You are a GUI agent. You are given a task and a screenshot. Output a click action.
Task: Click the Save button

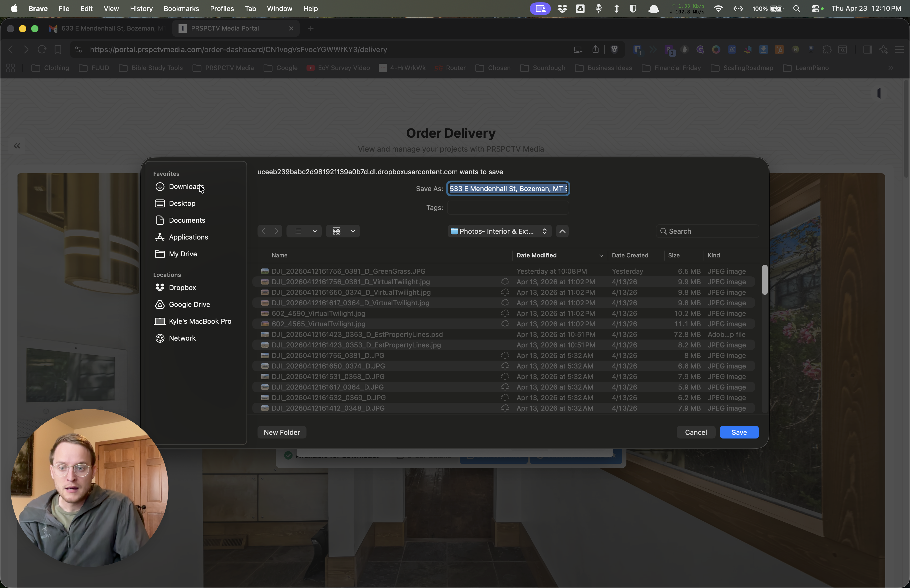[x=739, y=432]
